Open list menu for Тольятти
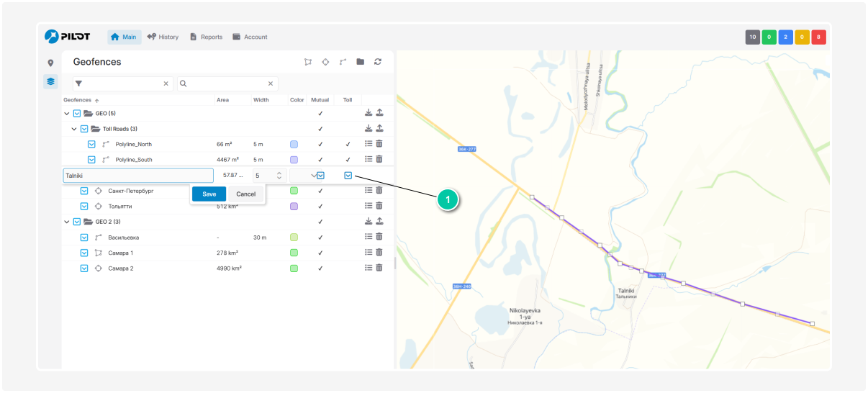868x393 pixels. click(x=369, y=206)
